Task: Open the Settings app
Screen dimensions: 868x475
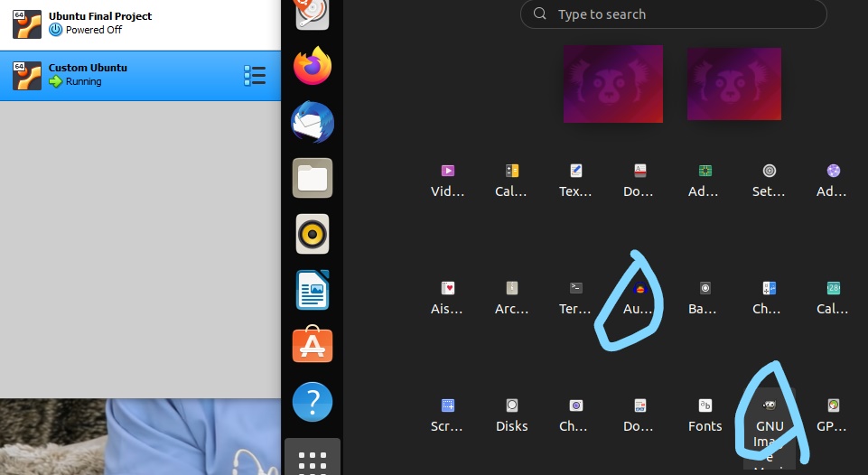Action: (769, 181)
